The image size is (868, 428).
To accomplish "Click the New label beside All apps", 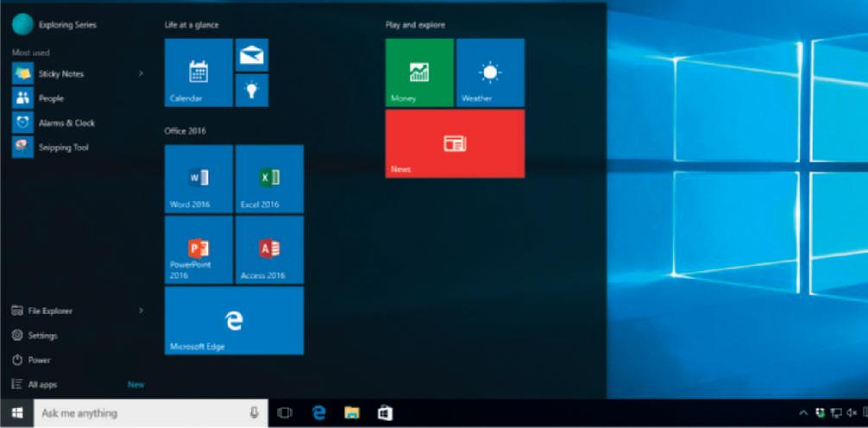I will [136, 385].
